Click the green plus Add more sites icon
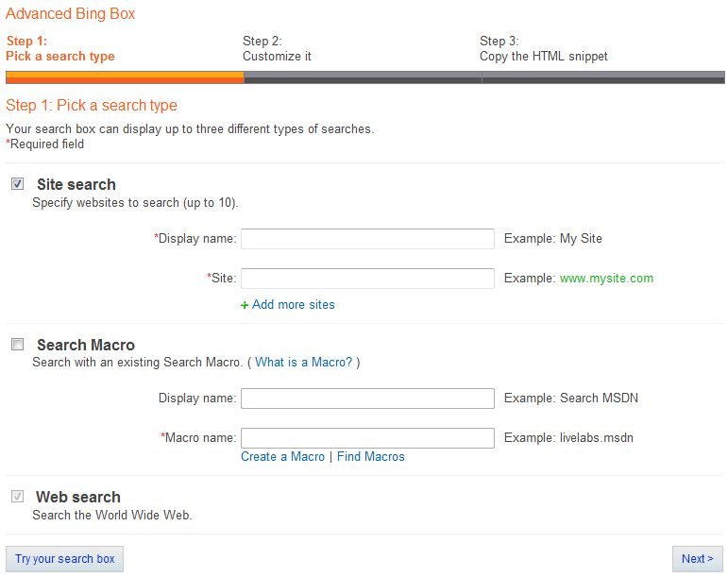The width and height of the screenshot is (728, 577). click(x=245, y=305)
